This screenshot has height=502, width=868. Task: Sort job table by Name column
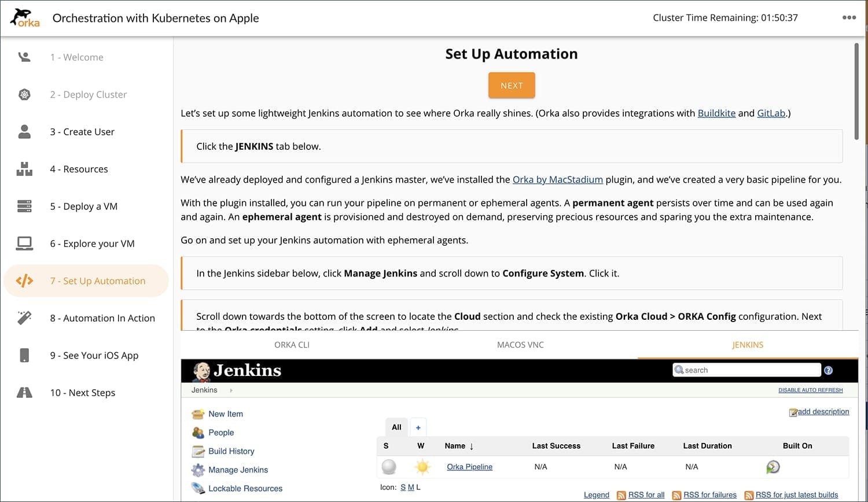click(x=459, y=446)
